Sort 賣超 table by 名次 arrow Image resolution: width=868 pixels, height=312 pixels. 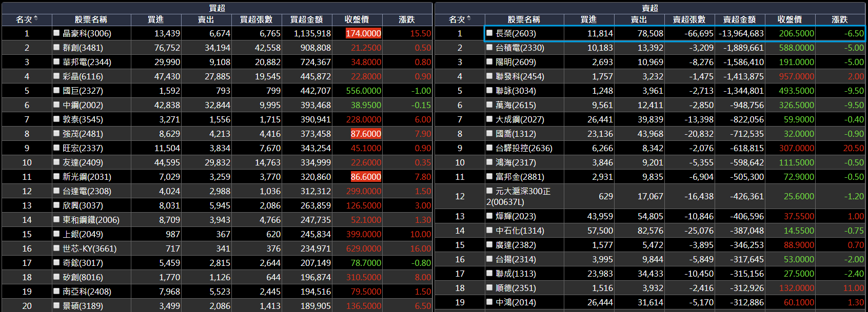click(x=469, y=19)
